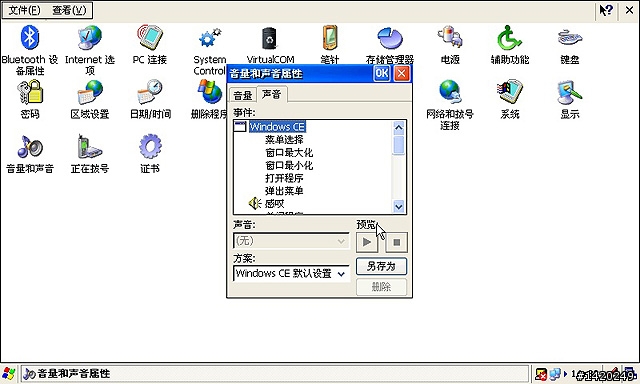Open the 方案 scheme dropdown
640x384 pixels.
click(x=291, y=273)
